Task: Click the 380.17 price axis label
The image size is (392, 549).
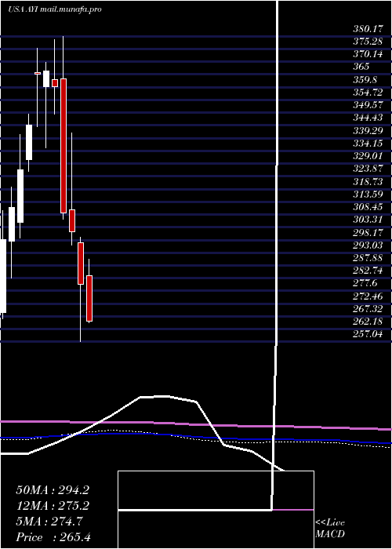Action: pyautogui.click(x=368, y=29)
